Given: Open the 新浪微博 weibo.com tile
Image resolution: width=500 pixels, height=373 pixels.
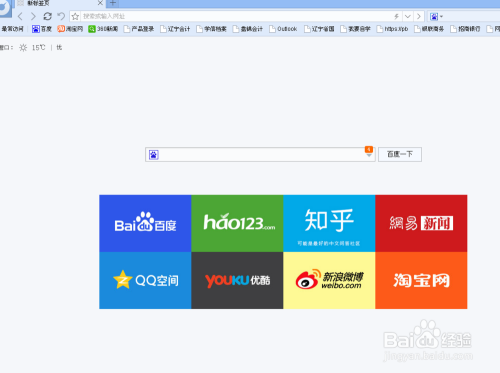Looking at the screenshot, I should click(x=329, y=280).
